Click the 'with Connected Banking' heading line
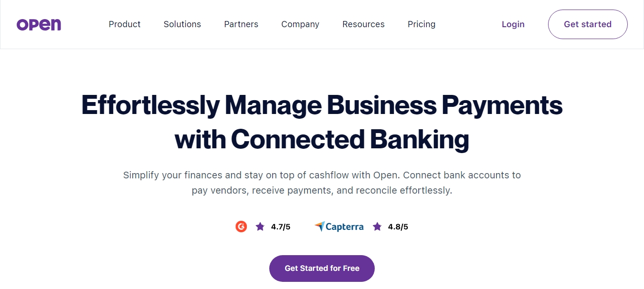Screen dimensions: 644x289 coord(322,139)
